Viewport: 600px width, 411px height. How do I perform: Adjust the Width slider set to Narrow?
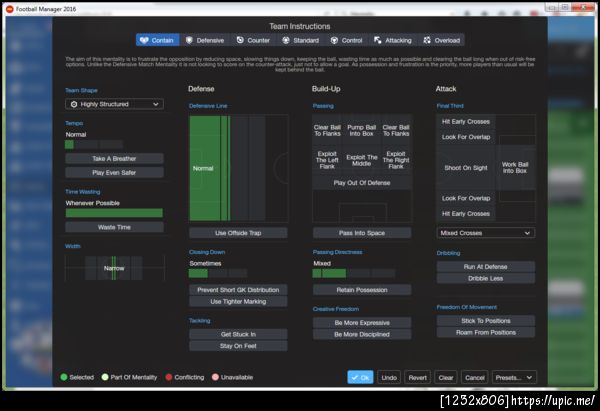pyautogui.click(x=114, y=268)
